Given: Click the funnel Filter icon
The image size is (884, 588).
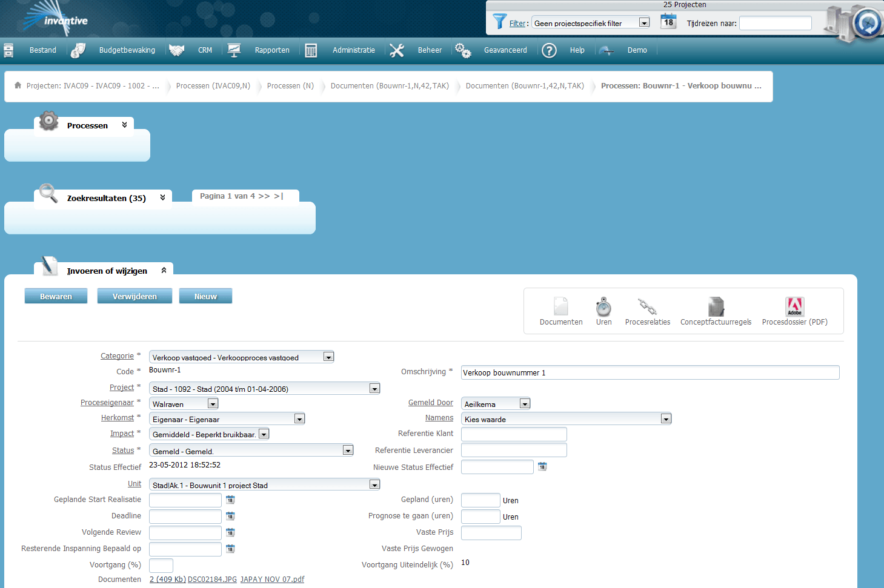Looking at the screenshot, I should coord(499,22).
